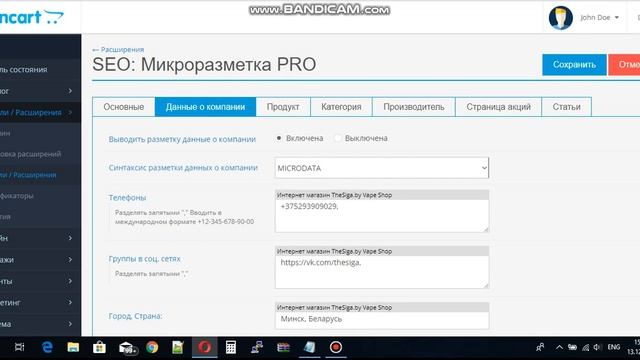640x360 pixels.
Task: Collapse the Расширения sidebar section chevron
Action: click(x=70, y=112)
